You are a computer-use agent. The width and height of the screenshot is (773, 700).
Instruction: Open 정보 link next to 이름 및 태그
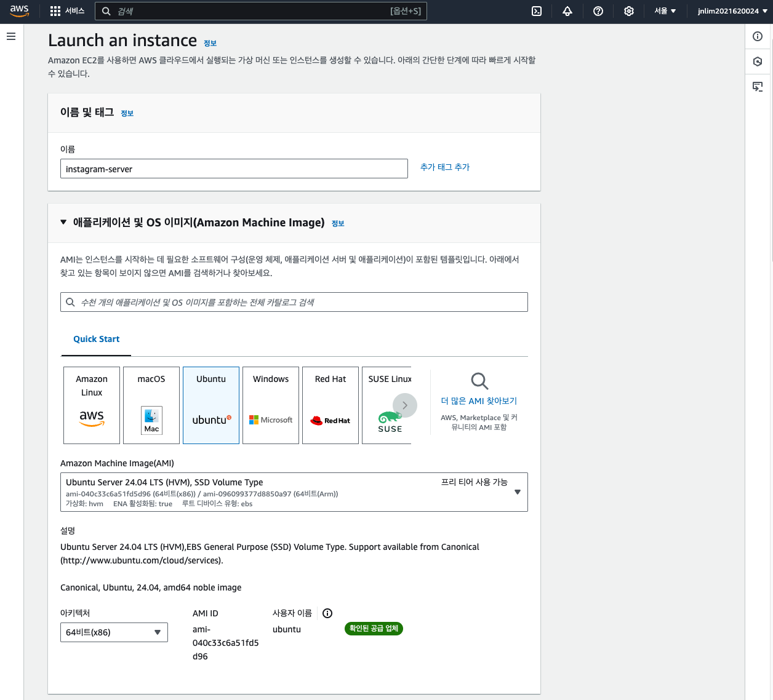(x=127, y=113)
